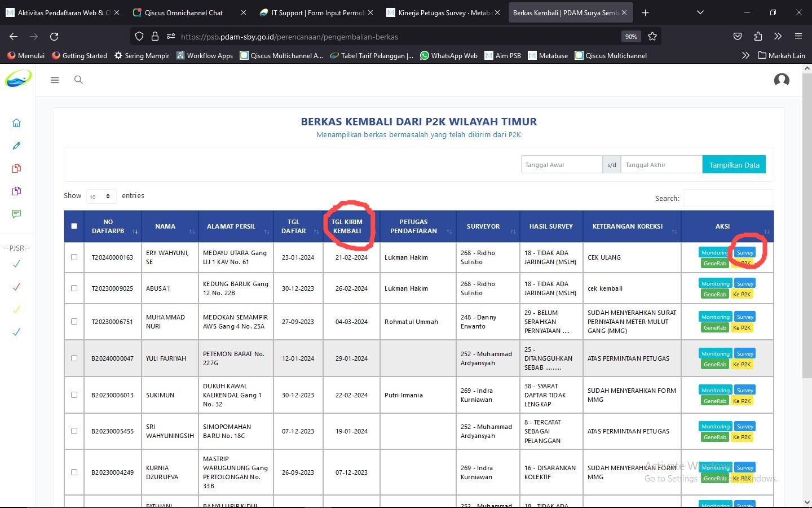Click the Tanggal Awal date field
Image resolution: width=812 pixels, height=508 pixels.
562,165
